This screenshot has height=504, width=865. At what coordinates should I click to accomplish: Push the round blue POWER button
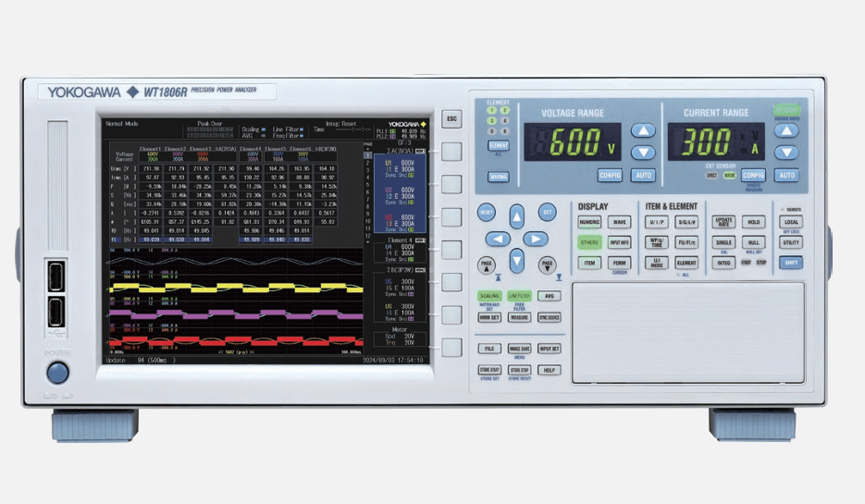[x=58, y=373]
